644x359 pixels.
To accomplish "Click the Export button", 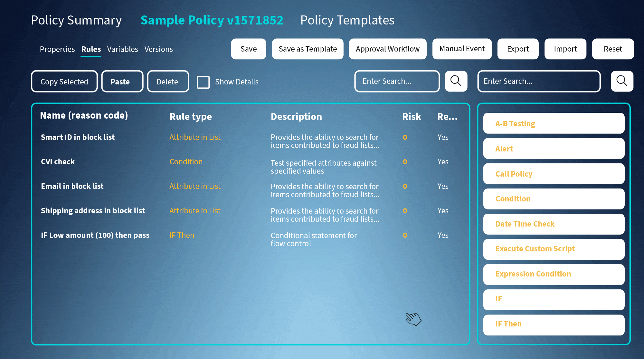I will [x=517, y=49].
